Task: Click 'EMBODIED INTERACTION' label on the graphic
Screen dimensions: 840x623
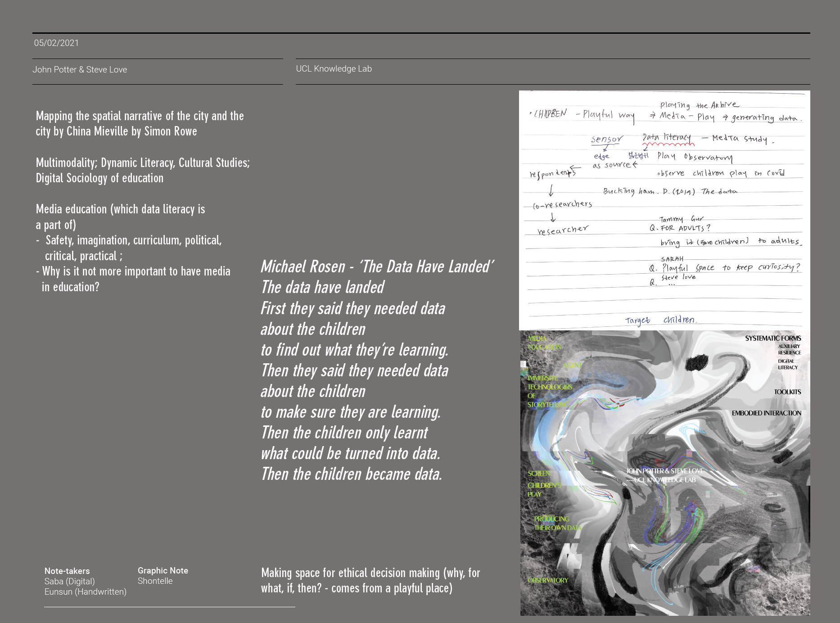Action: click(766, 413)
